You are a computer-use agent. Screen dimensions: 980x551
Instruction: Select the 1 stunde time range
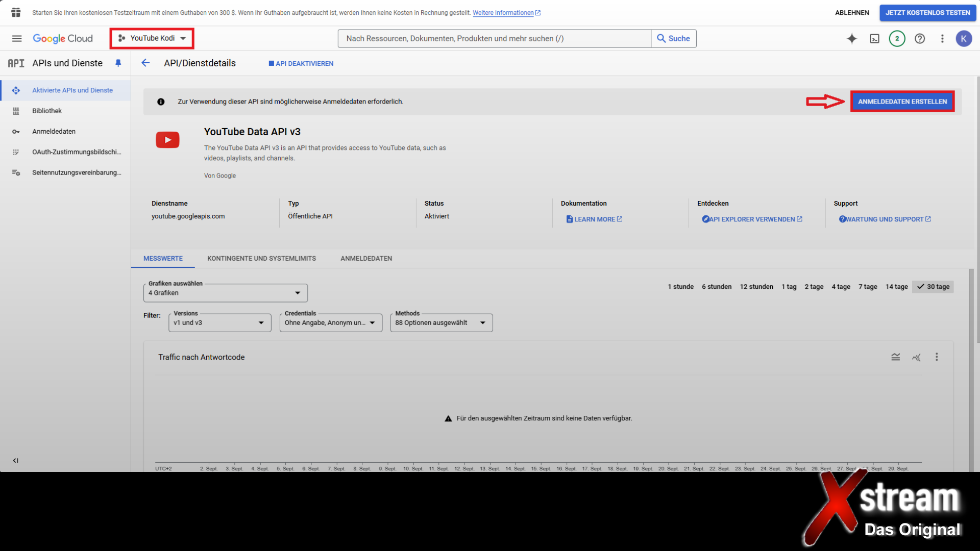point(680,287)
